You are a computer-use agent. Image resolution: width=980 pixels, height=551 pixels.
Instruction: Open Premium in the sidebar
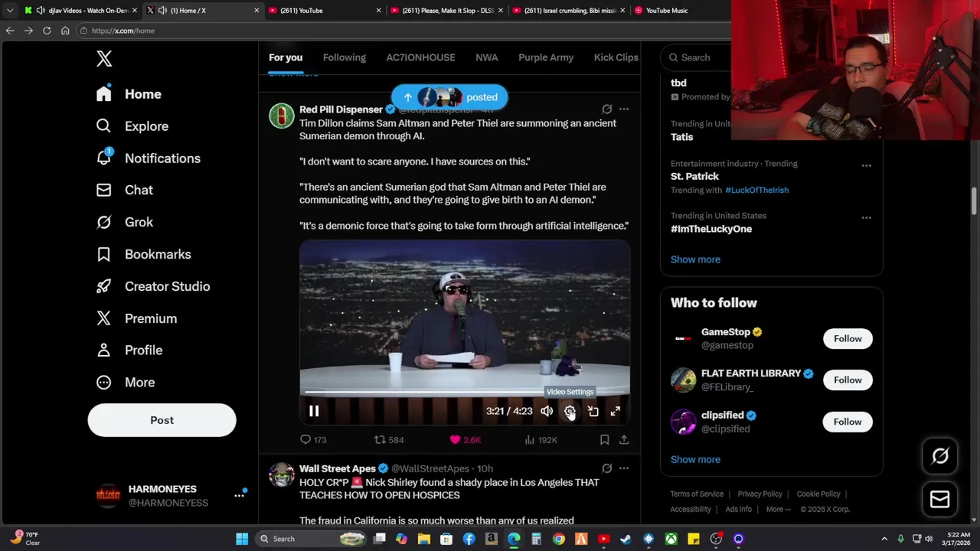(x=136, y=318)
